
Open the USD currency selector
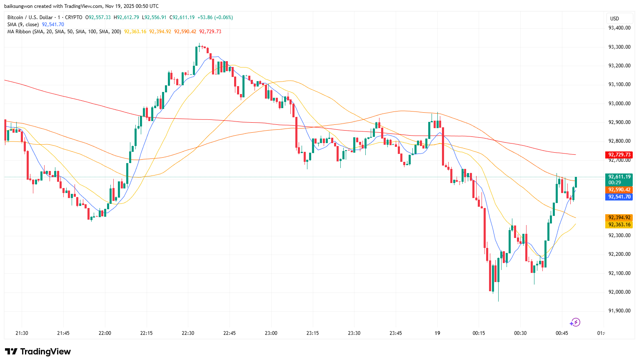614,18
